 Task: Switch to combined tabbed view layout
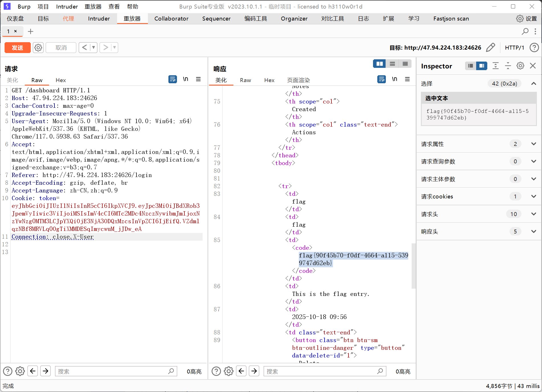(405, 64)
